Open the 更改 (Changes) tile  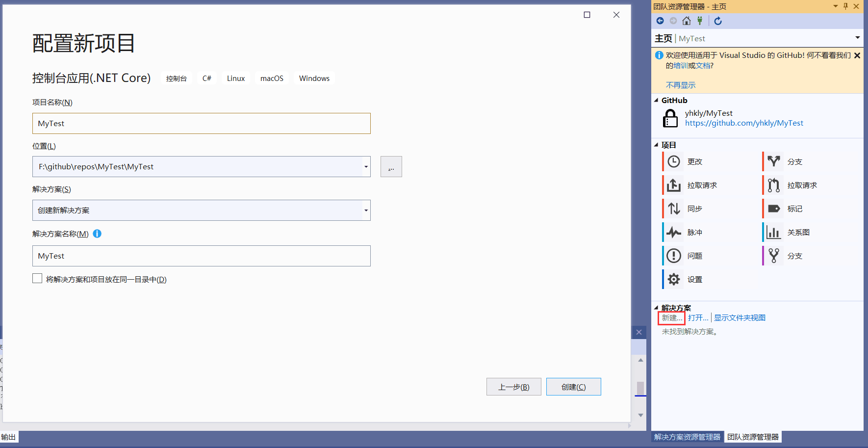(x=683, y=161)
